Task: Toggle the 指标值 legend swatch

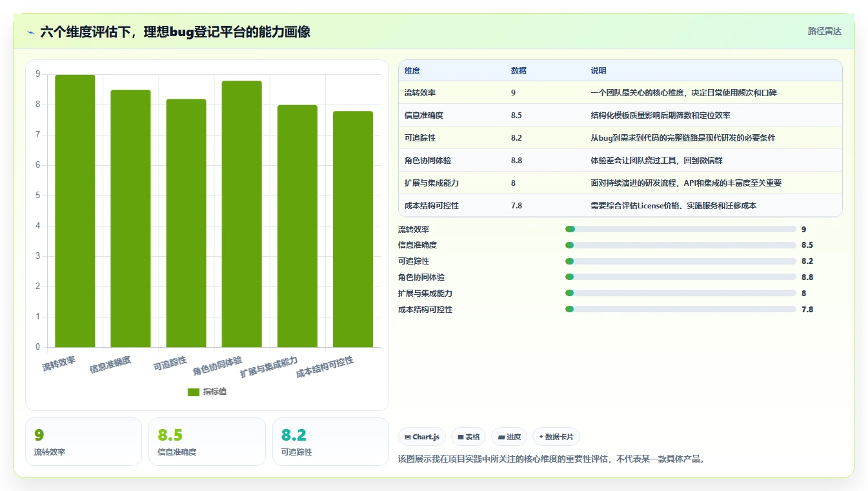Action: (193, 392)
